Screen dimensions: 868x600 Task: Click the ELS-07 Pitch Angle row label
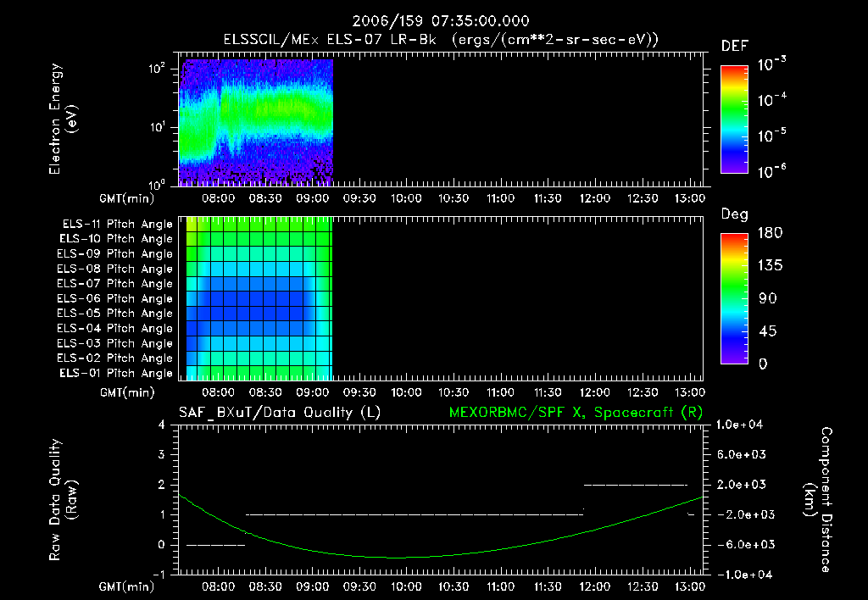(x=114, y=283)
